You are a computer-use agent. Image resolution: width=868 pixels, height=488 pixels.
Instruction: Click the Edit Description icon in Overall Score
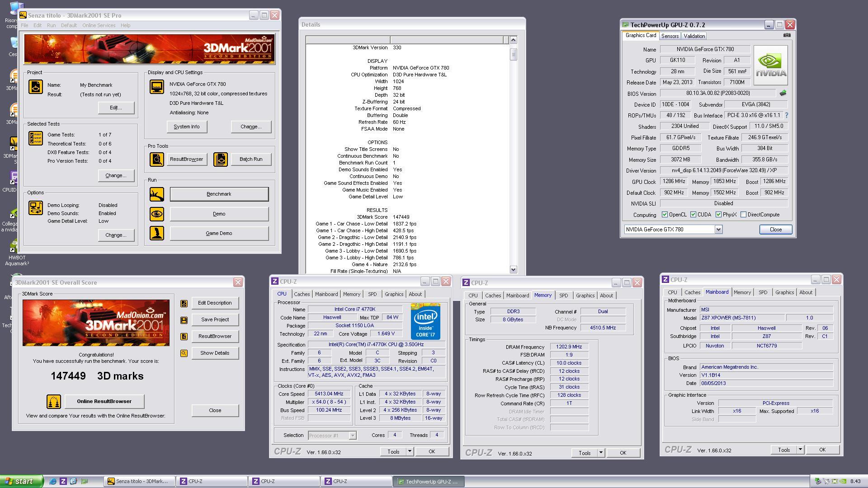coord(184,303)
